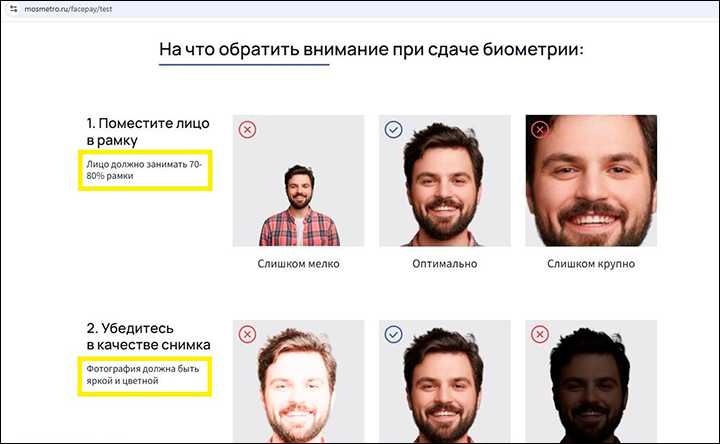The image size is (720, 444).
Task: Click the site info icon in address bar
Action: tap(13, 9)
